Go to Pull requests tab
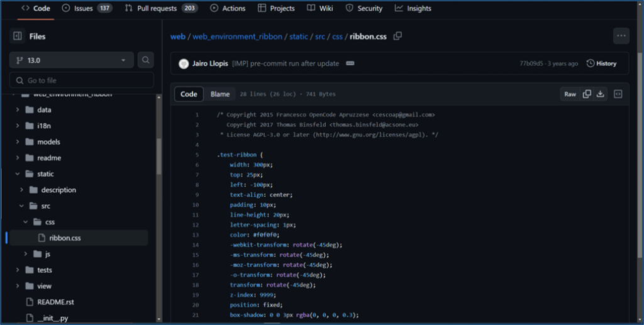644x325 pixels. pyautogui.click(x=161, y=8)
